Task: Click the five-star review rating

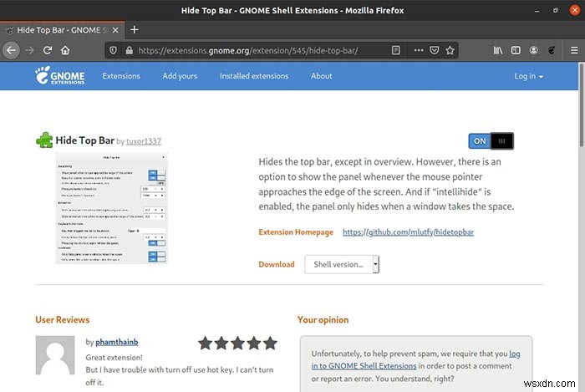Action: 237,344
